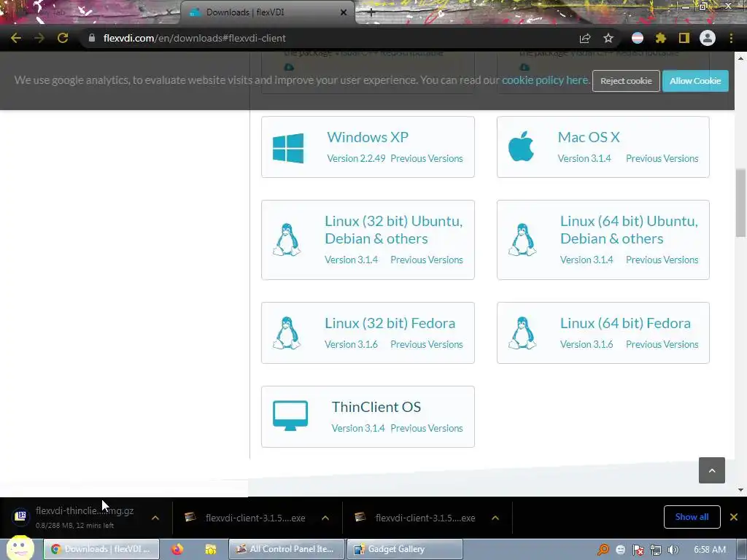Click the red flag action center tray icon

[638, 550]
